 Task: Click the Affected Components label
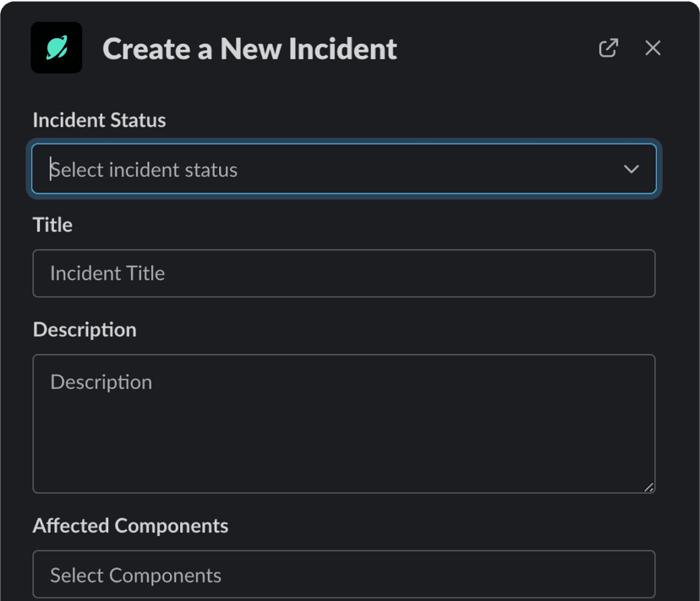click(x=130, y=526)
